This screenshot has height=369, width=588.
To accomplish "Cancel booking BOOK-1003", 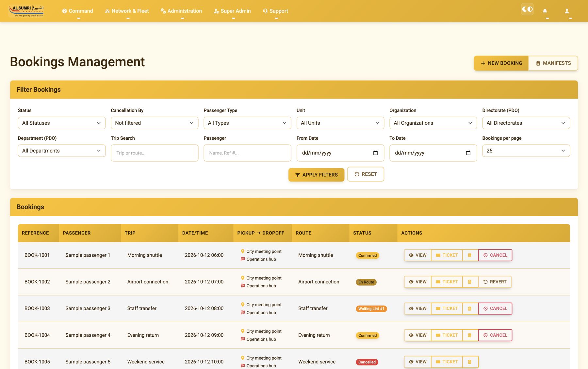I will (495, 308).
